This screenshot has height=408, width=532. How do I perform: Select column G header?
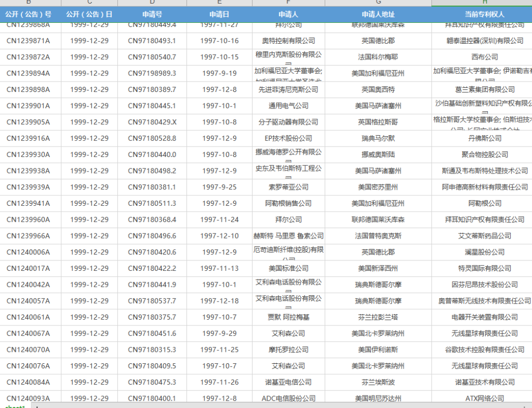(378, 3)
